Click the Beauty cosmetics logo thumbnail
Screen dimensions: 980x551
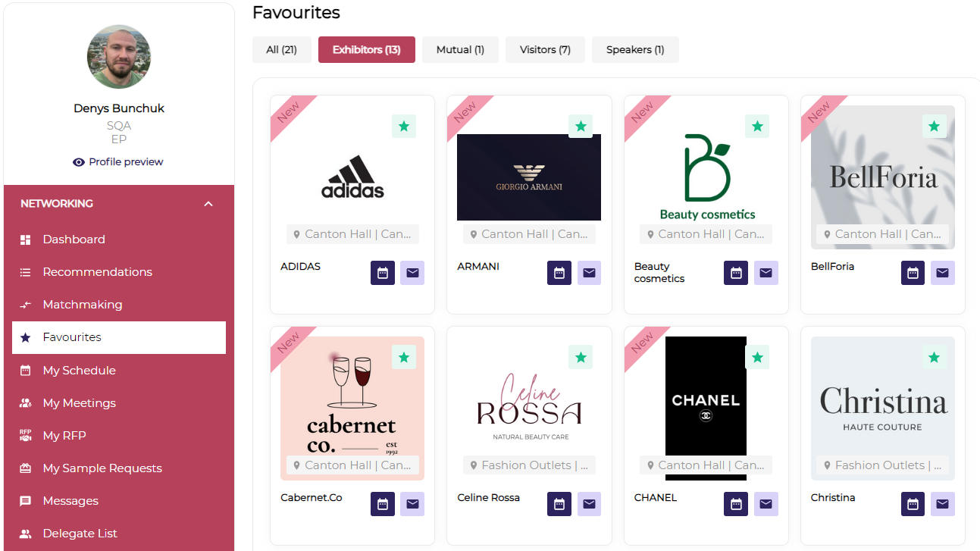[707, 177]
